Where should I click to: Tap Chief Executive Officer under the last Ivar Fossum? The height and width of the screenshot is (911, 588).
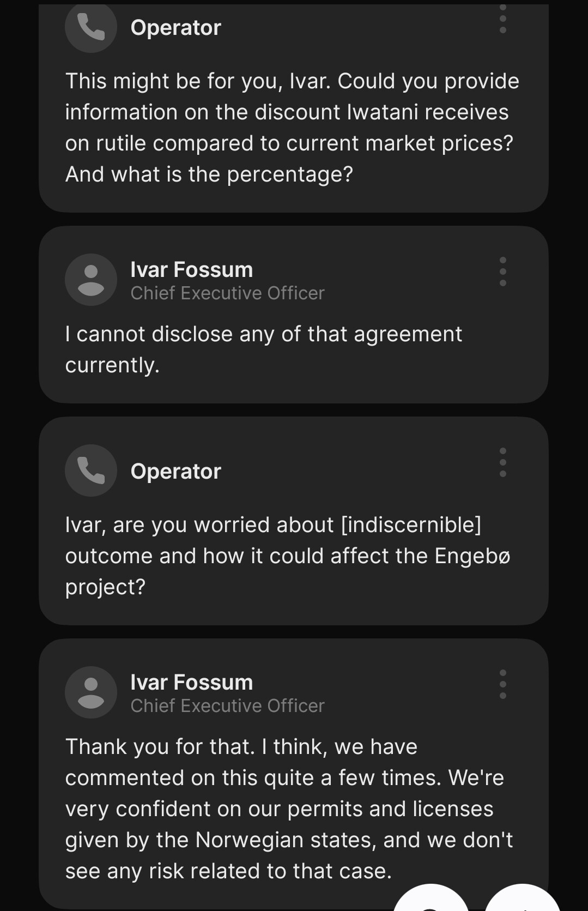227,705
